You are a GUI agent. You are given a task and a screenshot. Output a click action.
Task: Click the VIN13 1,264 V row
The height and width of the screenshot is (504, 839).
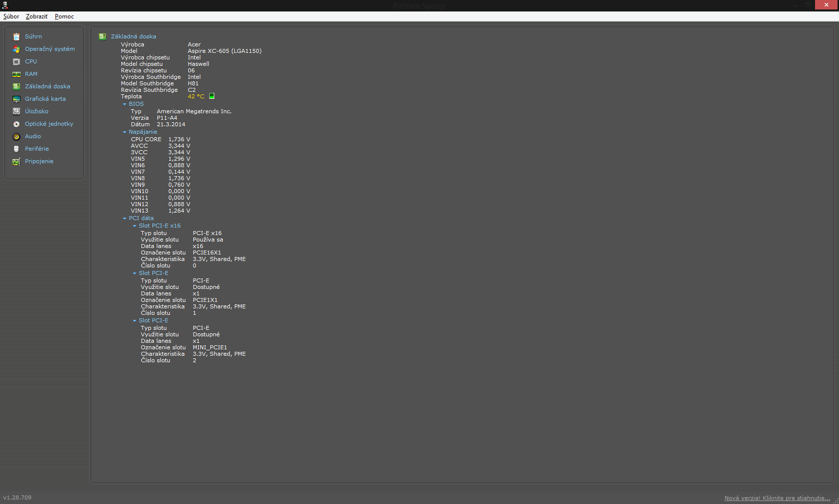160,211
